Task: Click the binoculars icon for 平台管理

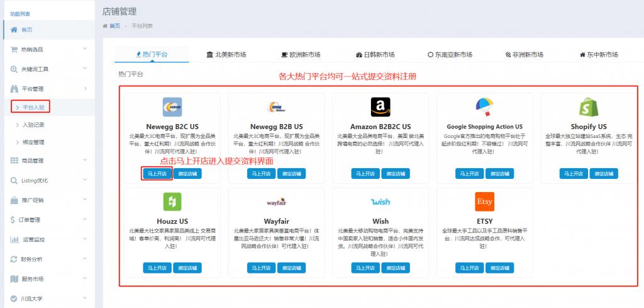Action: (14, 88)
